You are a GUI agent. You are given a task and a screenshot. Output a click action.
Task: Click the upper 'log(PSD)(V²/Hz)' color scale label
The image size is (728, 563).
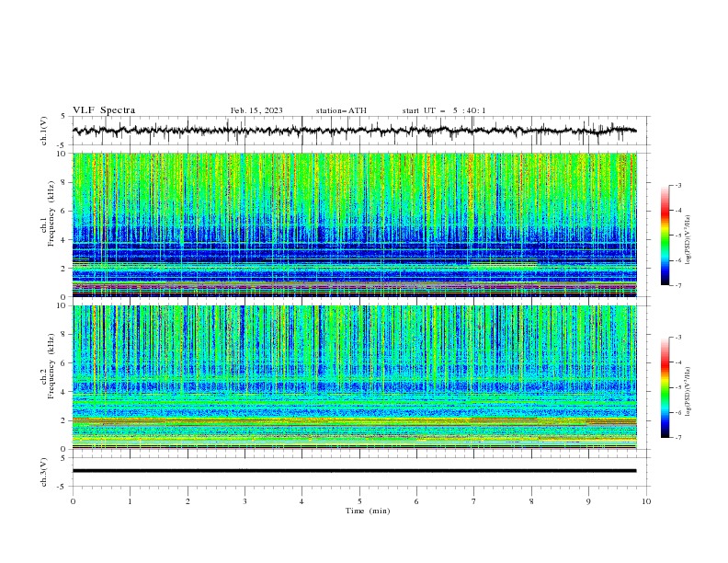(688, 240)
